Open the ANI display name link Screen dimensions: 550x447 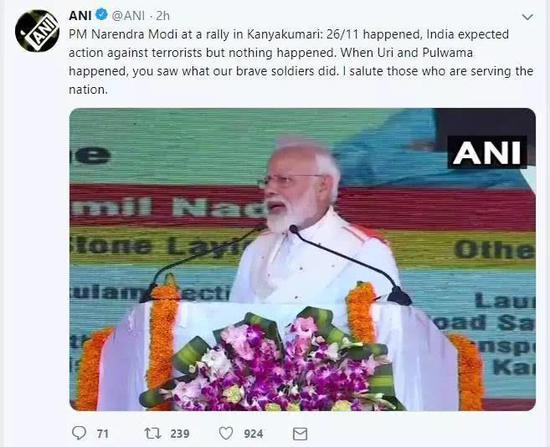point(80,15)
